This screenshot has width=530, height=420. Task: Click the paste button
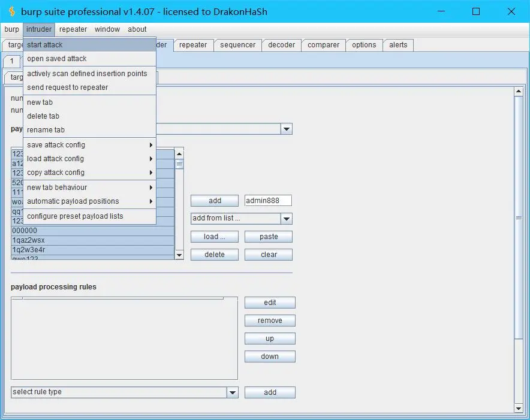coord(269,237)
